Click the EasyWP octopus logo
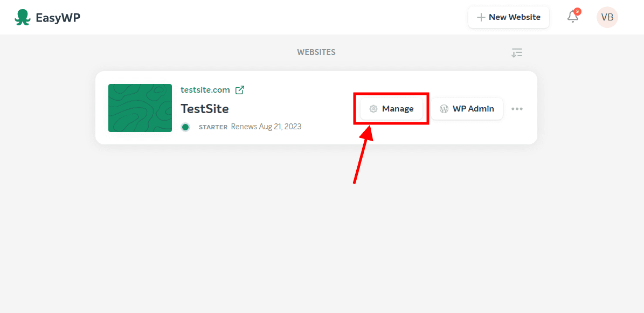Viewport: 644px width, 313px height. 22,17
